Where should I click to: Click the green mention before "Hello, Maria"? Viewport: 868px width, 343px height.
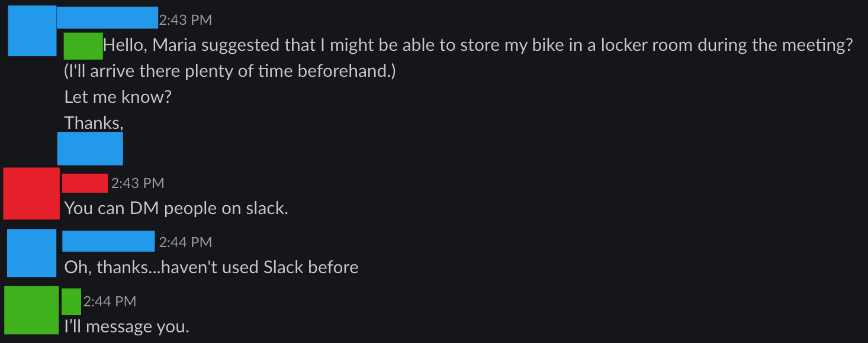click(83, 46)
